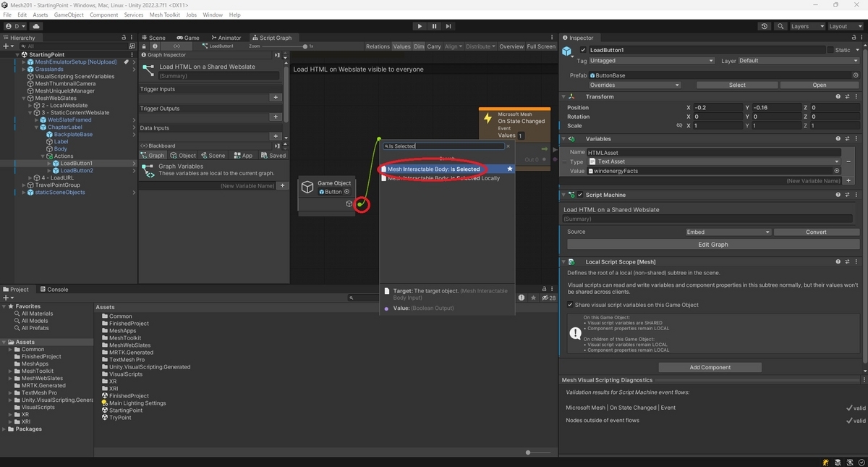Open the Layout dropdown

pyautogui.click(x=846, y=26)
